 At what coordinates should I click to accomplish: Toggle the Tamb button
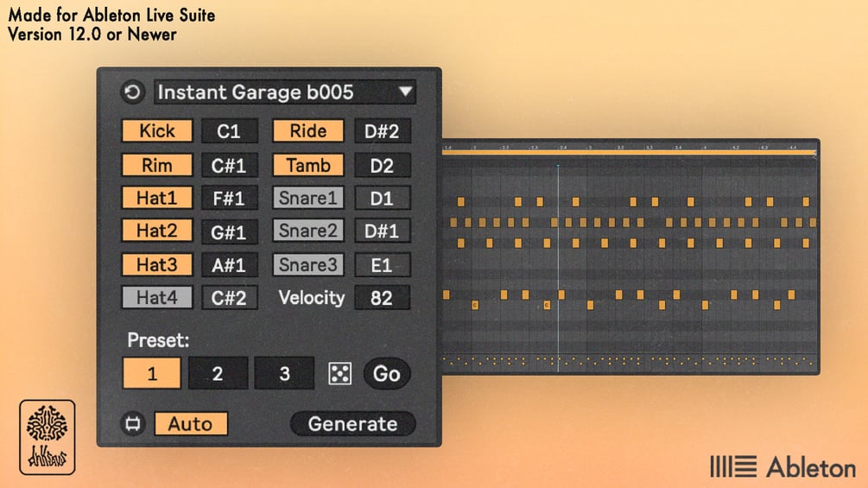coord(308,165)
